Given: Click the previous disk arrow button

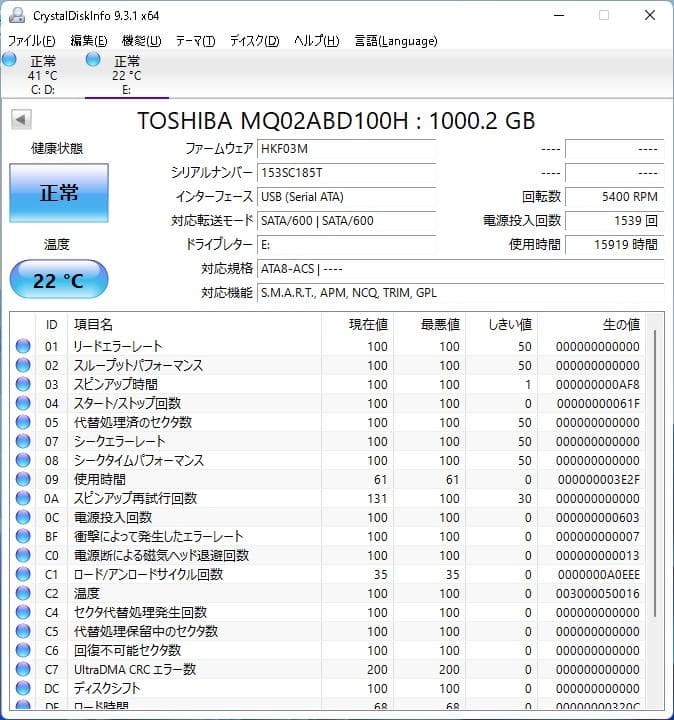Looking at the screenshot, I should [21, 120].
